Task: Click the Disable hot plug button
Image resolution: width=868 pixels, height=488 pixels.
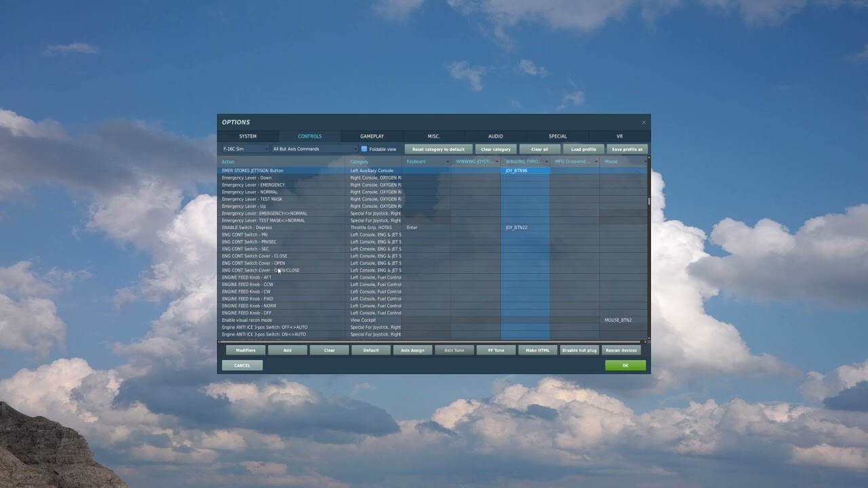Action: tap(579, 350)
